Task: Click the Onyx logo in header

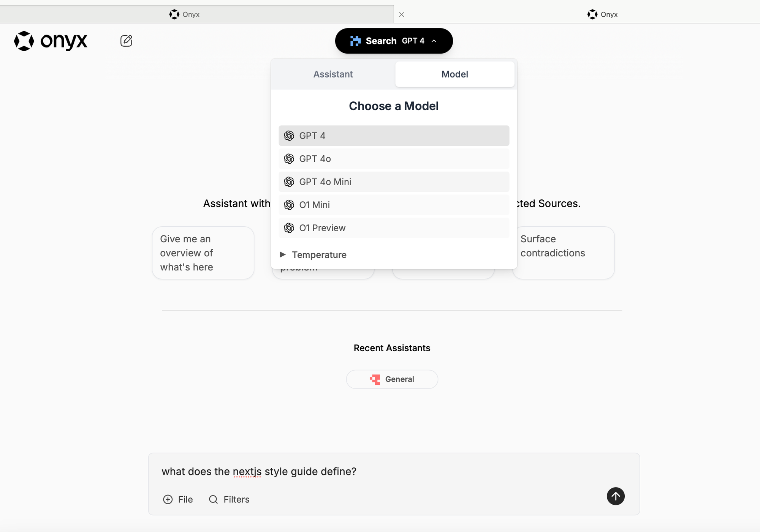Action: (51, 41)
